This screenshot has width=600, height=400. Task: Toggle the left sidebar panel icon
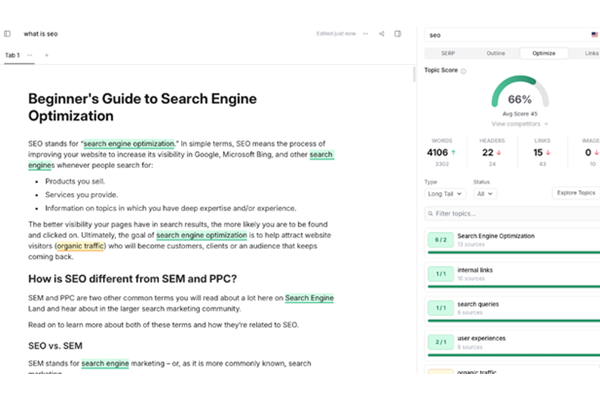coord(8,34)
